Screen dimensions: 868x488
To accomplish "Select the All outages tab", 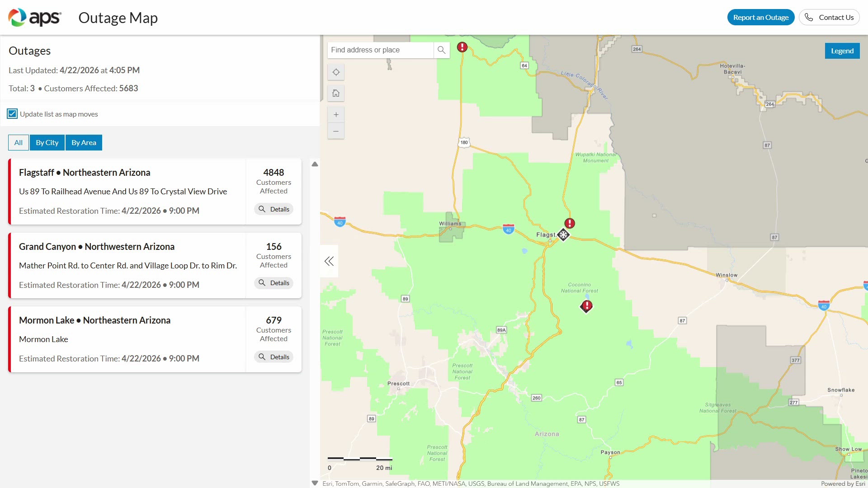I will click(18, 142).
